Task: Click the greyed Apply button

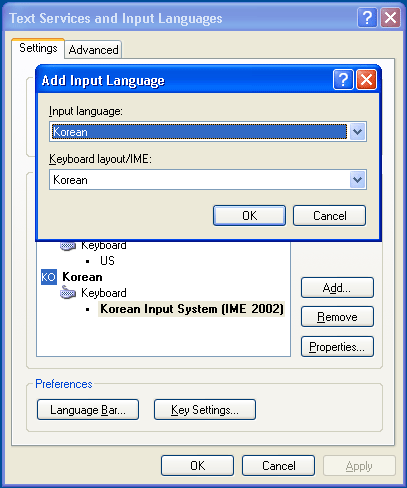Action: [359, 465]
